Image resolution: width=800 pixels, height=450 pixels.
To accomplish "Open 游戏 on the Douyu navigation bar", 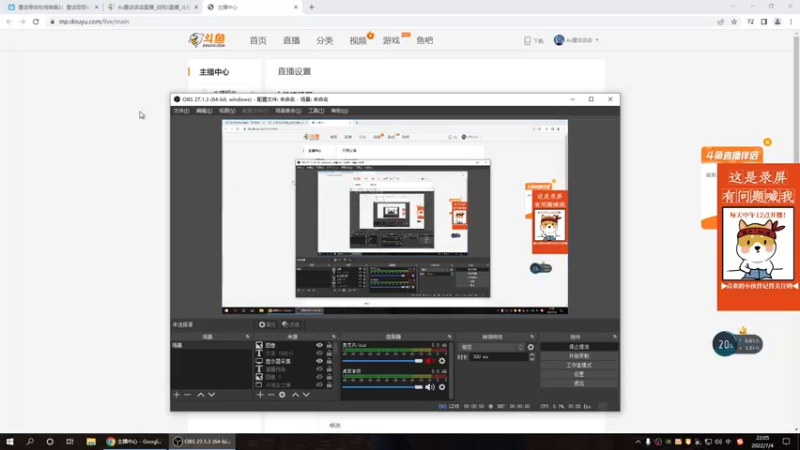I will [x=391, y=40].
